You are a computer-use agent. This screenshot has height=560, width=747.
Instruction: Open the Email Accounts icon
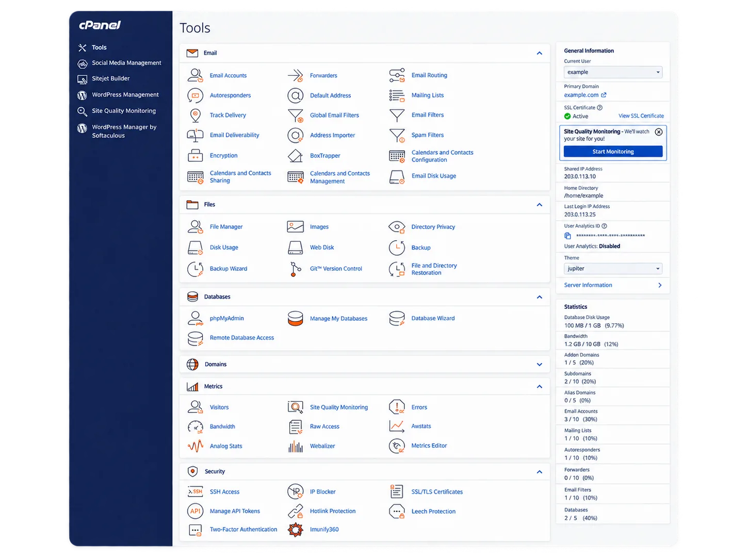coord(195,75)
